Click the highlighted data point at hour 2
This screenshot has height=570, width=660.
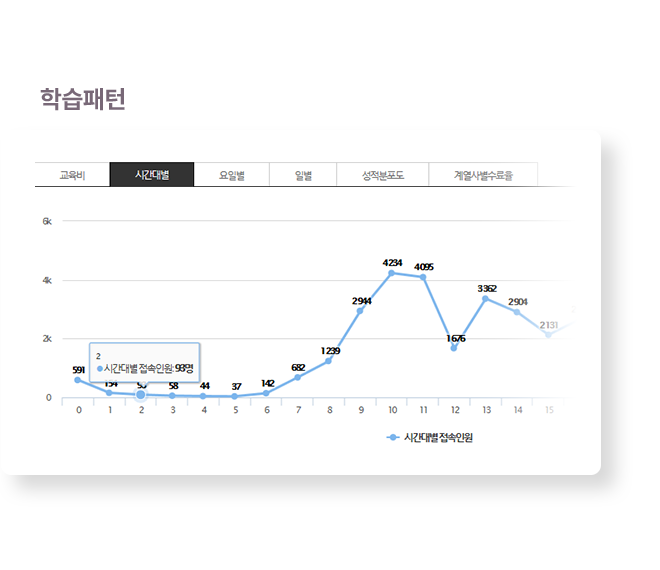(141, 394)
